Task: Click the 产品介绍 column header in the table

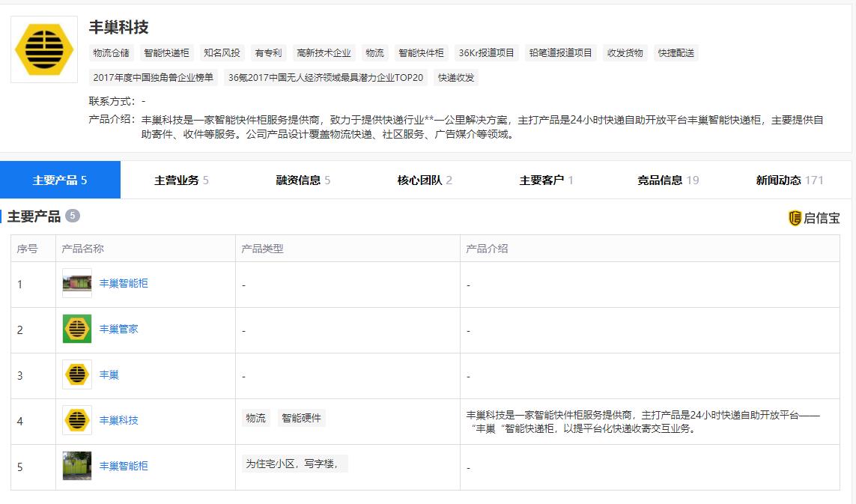Action: pos(487,249)
